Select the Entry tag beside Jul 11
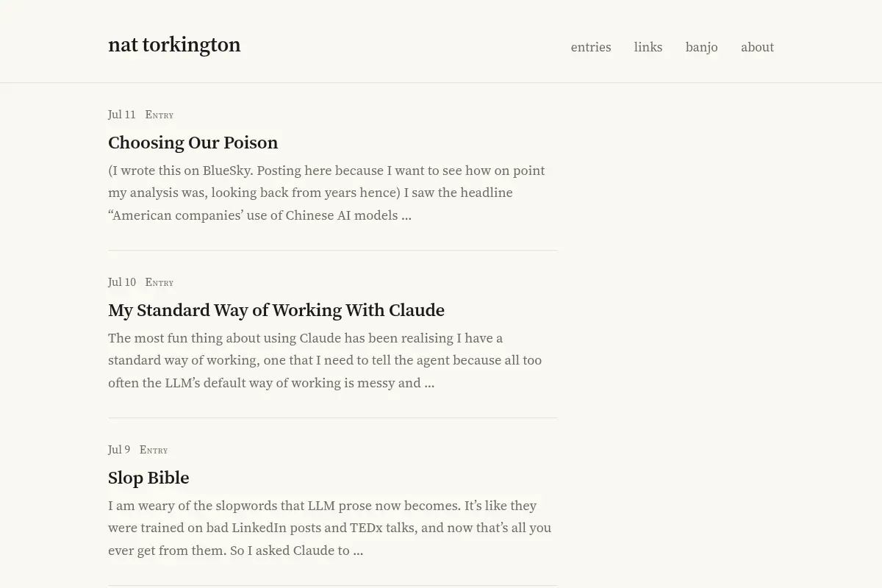Viewport: 882px width, 588px height. [x=159, y=115]
